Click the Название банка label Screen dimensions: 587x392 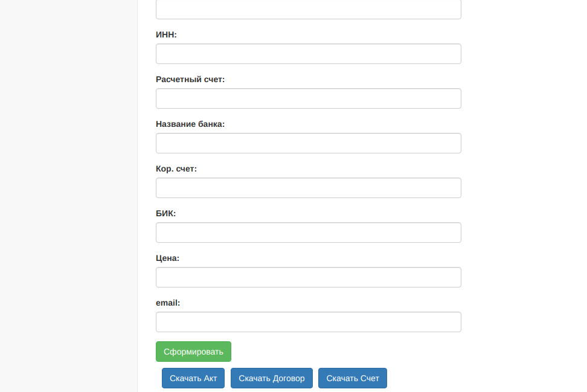coord(190,124)
